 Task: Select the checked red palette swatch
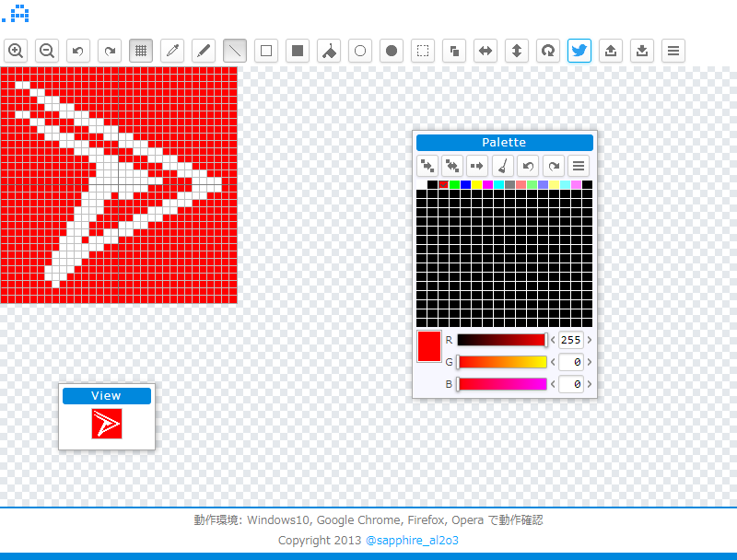443,184
